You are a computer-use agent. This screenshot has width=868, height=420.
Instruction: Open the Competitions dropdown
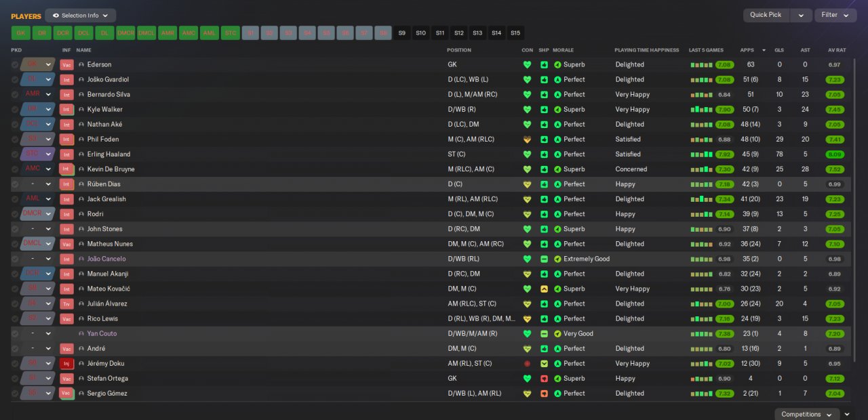coord(807,415)
